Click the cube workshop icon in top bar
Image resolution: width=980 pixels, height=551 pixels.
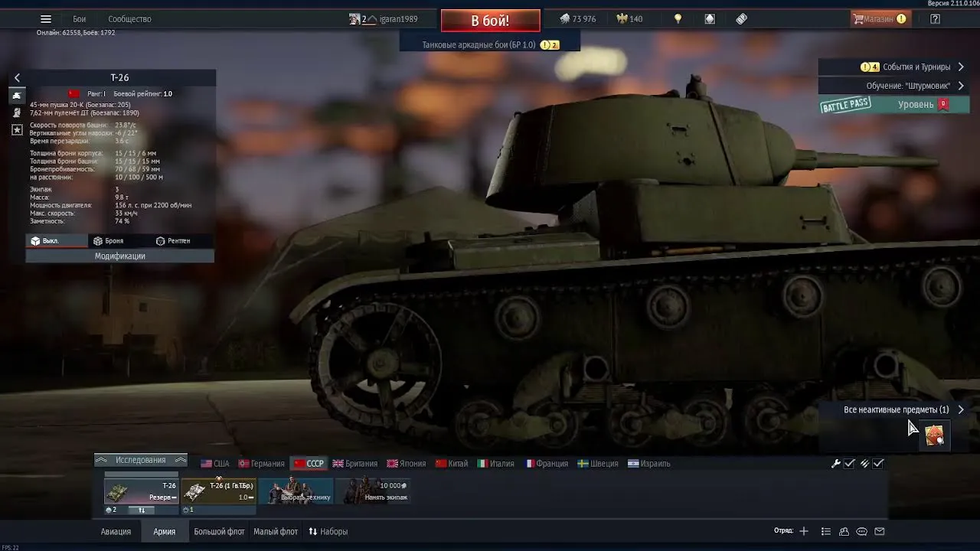point(710,19)
